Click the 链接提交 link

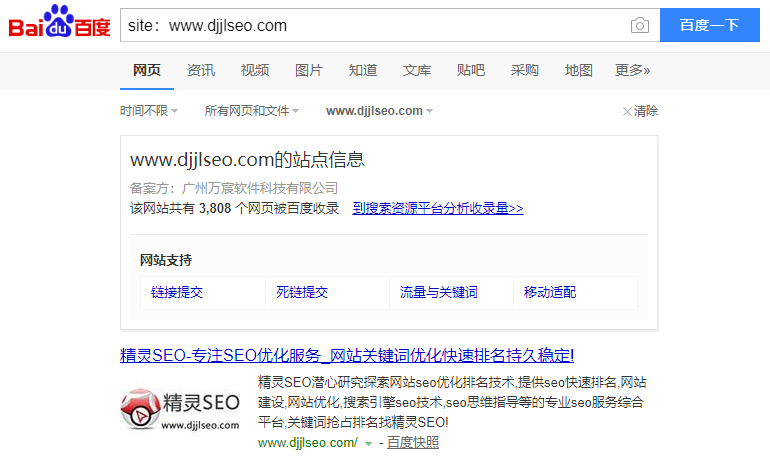(177, 293)
